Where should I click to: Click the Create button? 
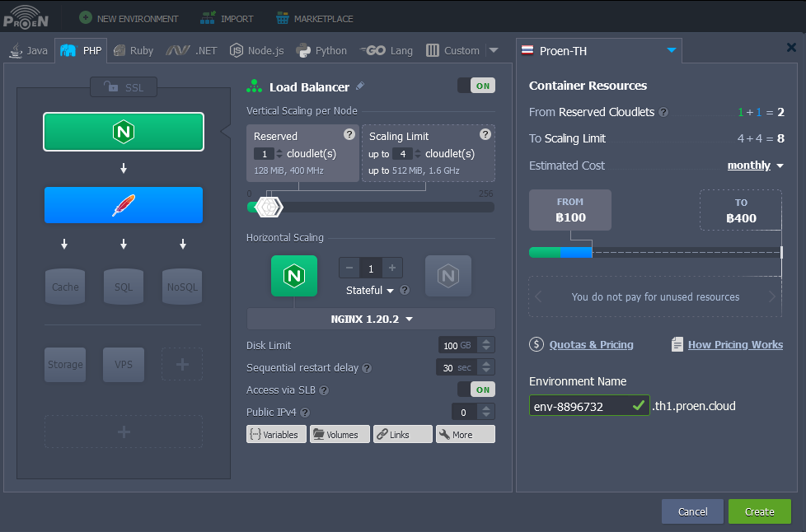tap(759, 511)
